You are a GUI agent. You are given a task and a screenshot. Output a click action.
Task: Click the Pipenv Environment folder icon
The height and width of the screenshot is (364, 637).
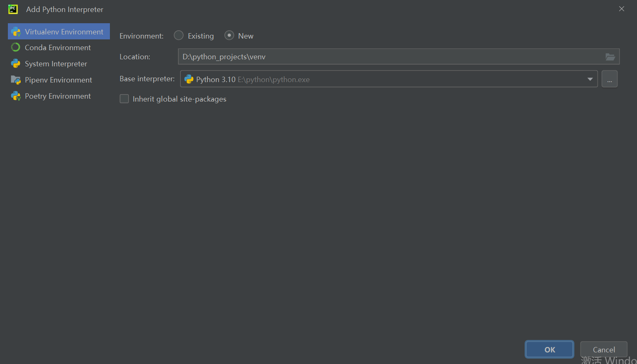click(16, 80)
